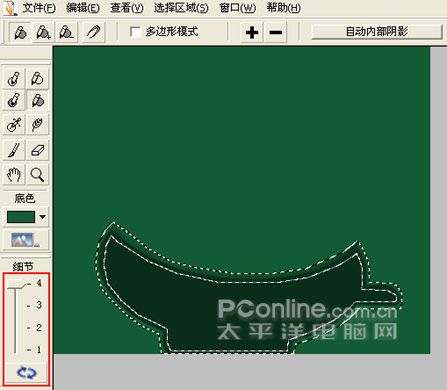Viewport: 447px width, 390px height.
Task: Open the 查看(V) menu
Action: point(126,8)
